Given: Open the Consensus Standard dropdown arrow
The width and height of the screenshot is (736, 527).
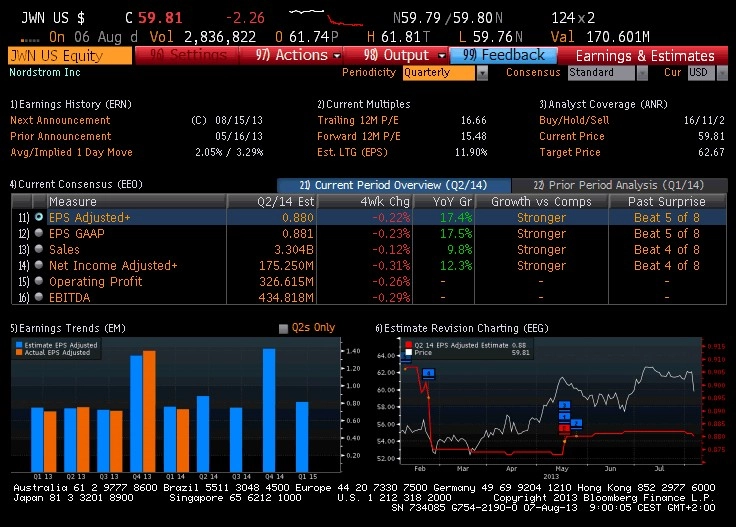Looking at the screenshot, I should pyautogui.click(x=642, y=73).
